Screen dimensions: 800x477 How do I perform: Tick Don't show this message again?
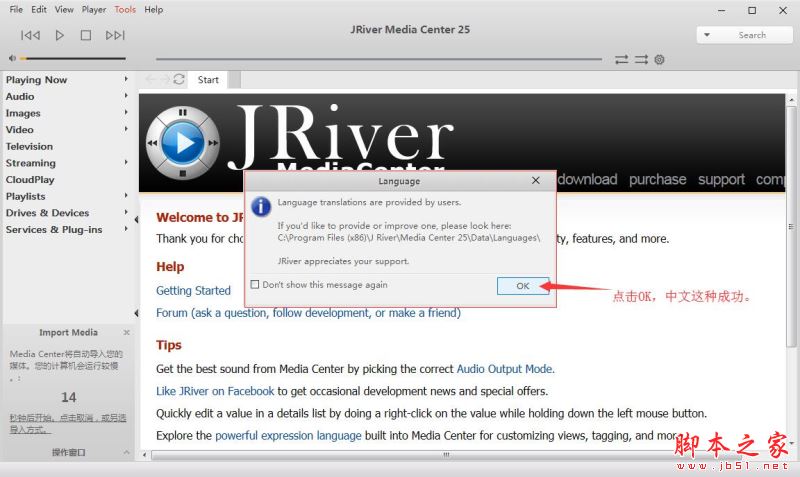click(255, 285)
